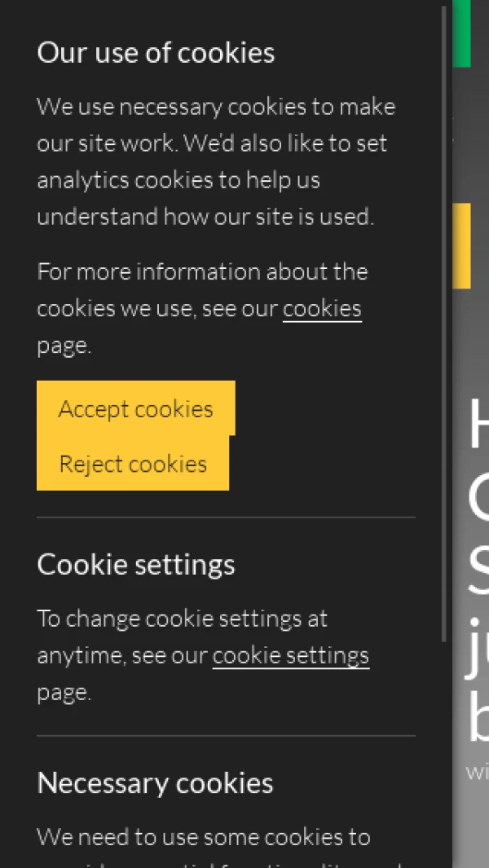Click the 'For more information' paragraph text
This screenshot has width=489, height=868.
click(x=202, y=272)
